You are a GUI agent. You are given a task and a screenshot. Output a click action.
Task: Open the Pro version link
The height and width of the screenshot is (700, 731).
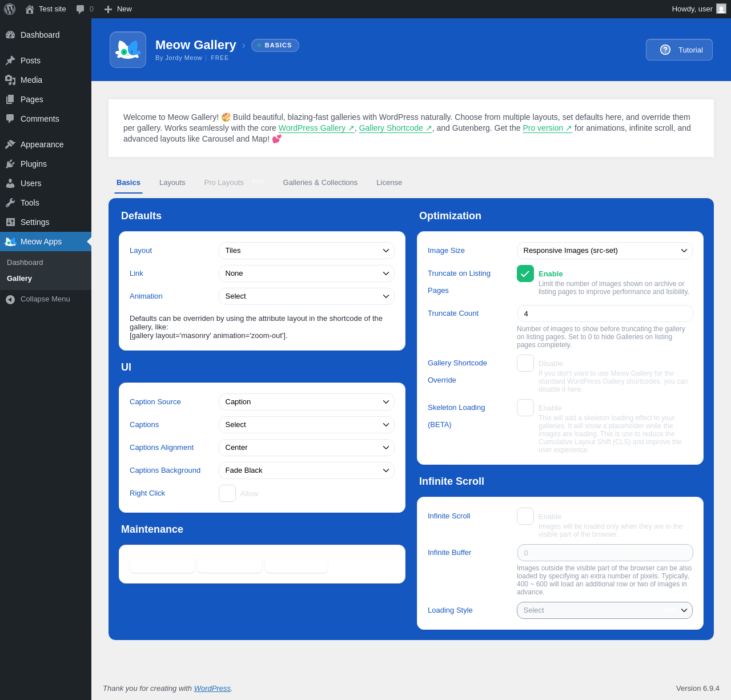pos(547,128)
